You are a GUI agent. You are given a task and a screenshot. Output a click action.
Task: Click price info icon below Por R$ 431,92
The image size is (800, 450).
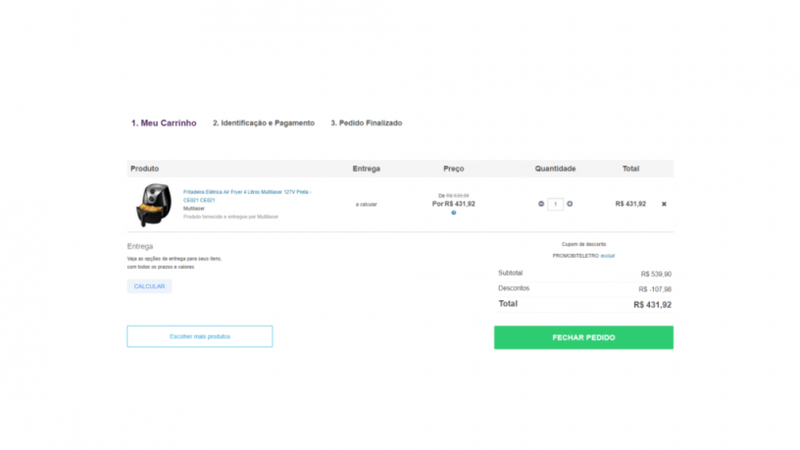tap(453, 212)
